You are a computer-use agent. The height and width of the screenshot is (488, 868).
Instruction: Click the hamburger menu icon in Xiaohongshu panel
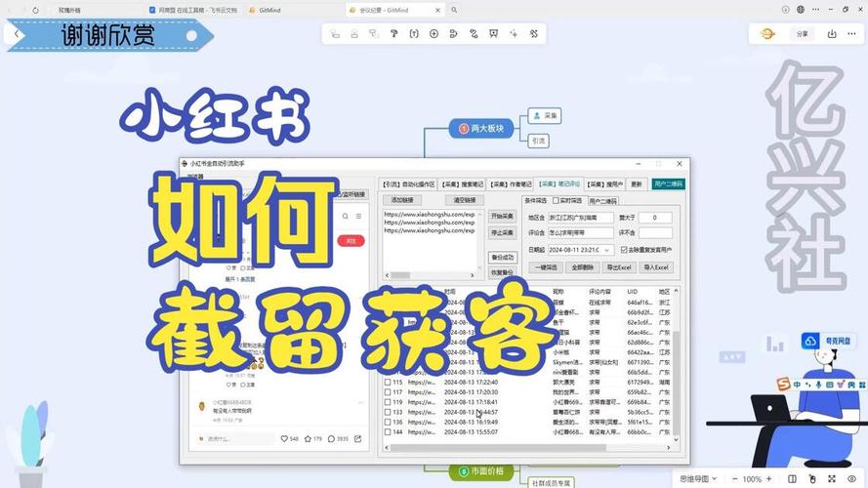(358, 217)
